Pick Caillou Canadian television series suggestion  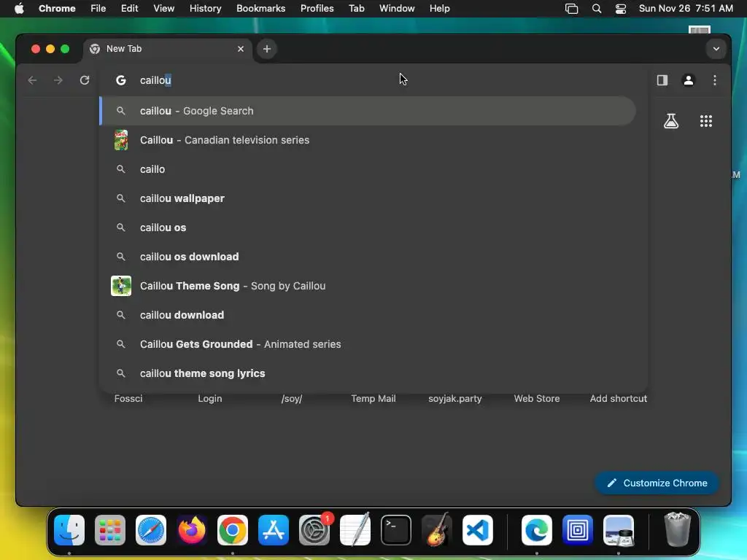pyautogui.click(x=368, y=140)
